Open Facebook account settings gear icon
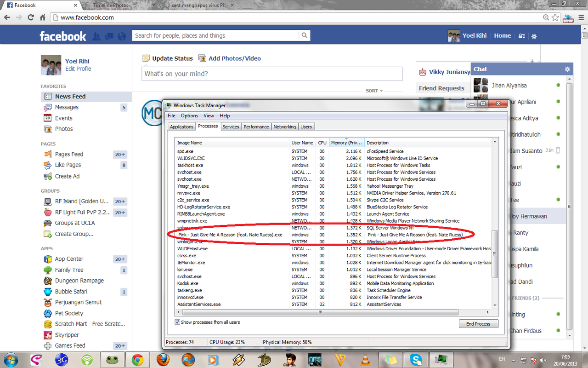Screen dimensions: 588x368 (534, 36)
